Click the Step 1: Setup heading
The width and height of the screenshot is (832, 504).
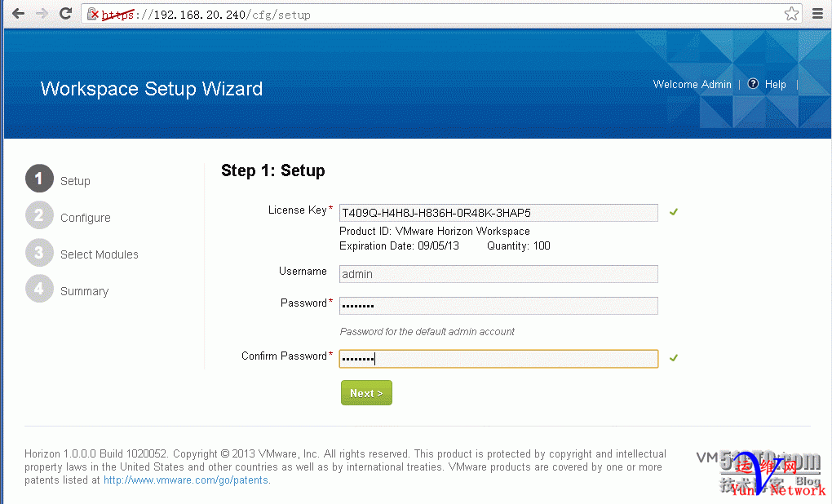tap(272, 170)
